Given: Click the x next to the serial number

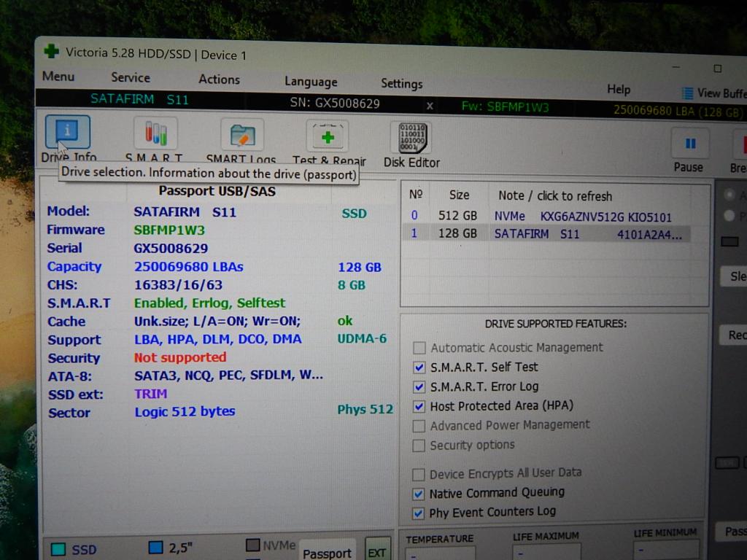Looking at the screenshot, I should [430, 106].
